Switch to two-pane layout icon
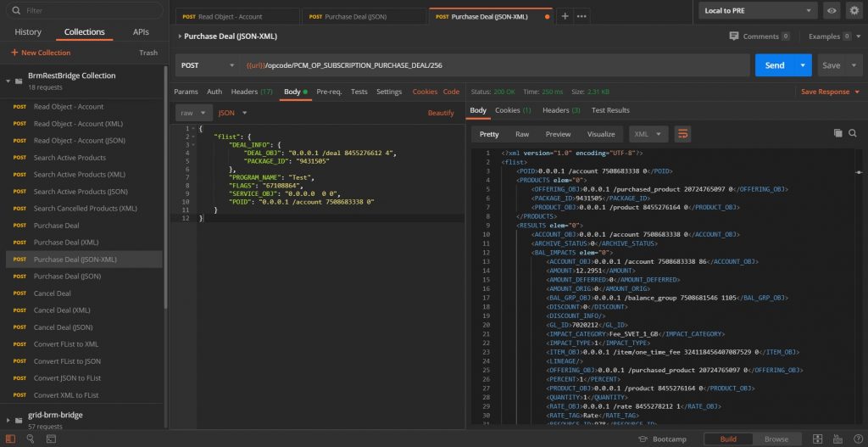Image resolution: width=868 pixels, height=447 pixels. coord(817,439)
